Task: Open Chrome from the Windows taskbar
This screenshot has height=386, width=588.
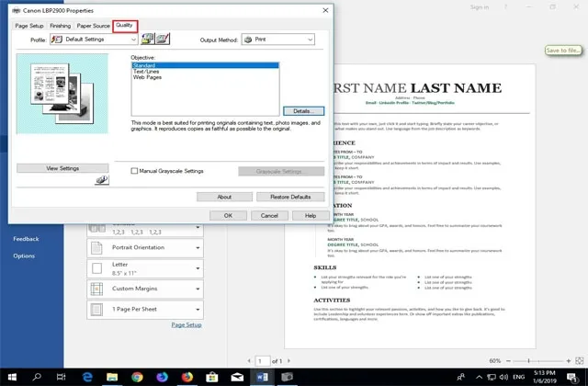Action: coord(137,377)
